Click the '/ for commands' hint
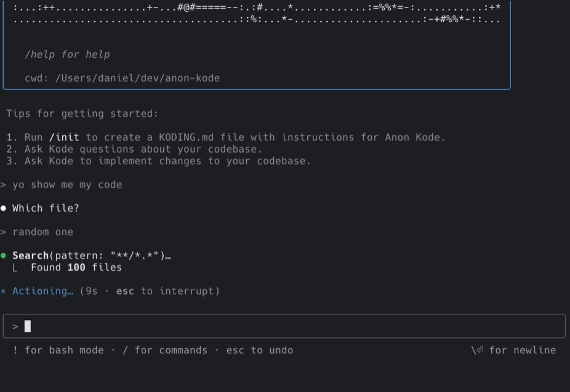 tap(165, 350)
